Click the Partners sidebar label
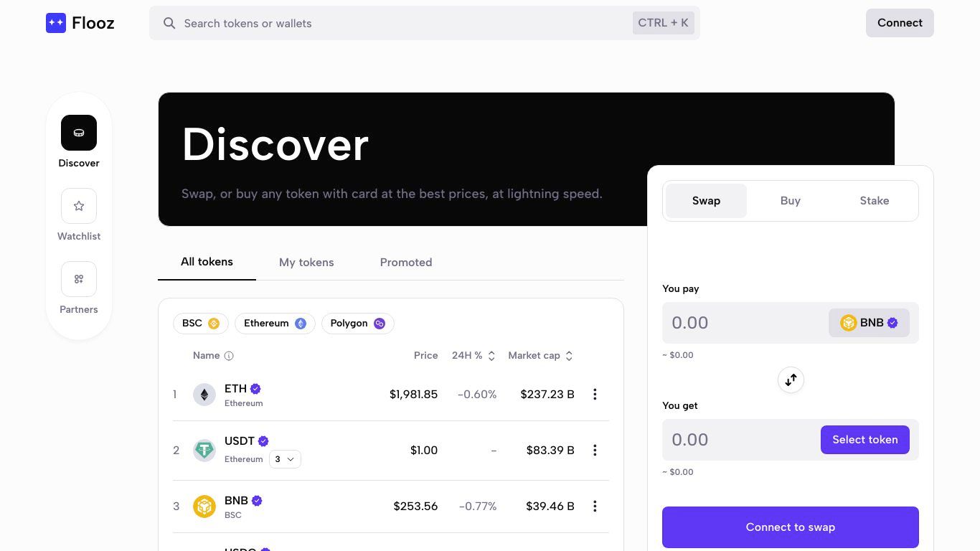 (79, 309)
